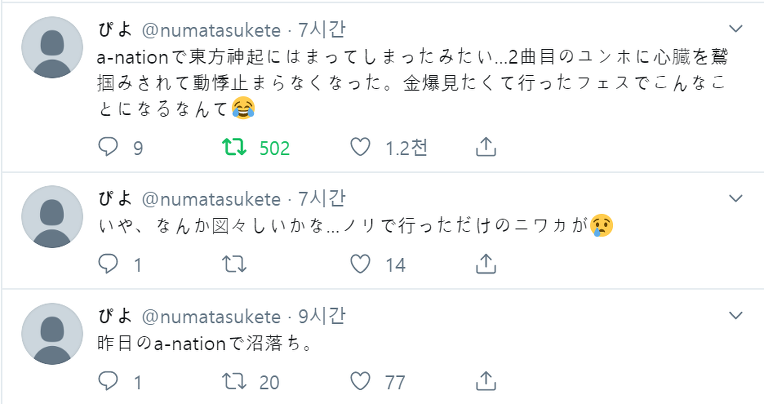Share the 沼落ち tweet
This screenshot has height=404, width=764.
(x=485, y=381)
